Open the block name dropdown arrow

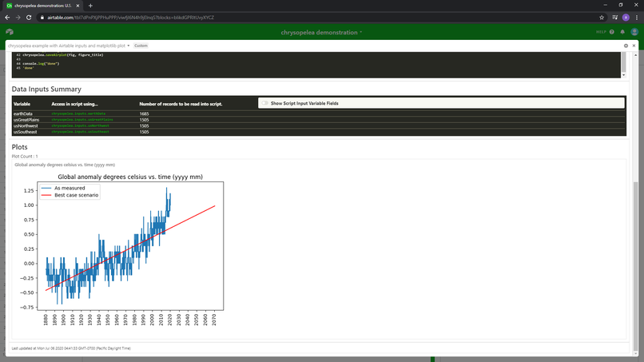tap(129, 46)
